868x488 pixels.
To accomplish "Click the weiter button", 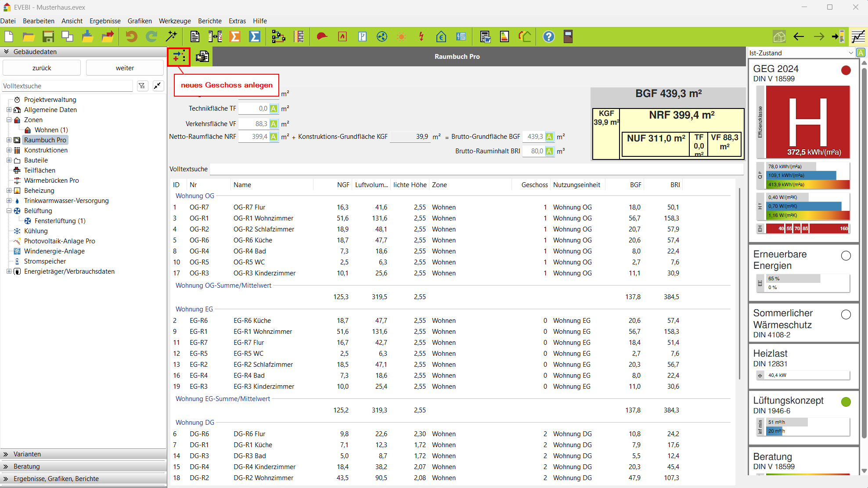I will [x=125, y=68].
